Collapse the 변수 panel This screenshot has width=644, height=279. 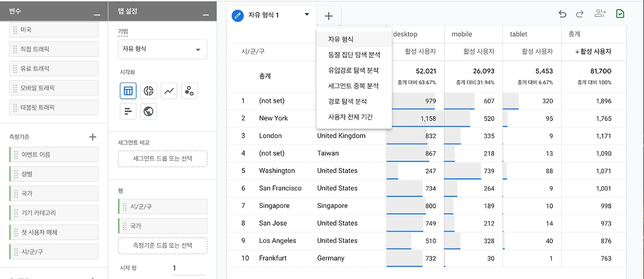click(97, 15)
